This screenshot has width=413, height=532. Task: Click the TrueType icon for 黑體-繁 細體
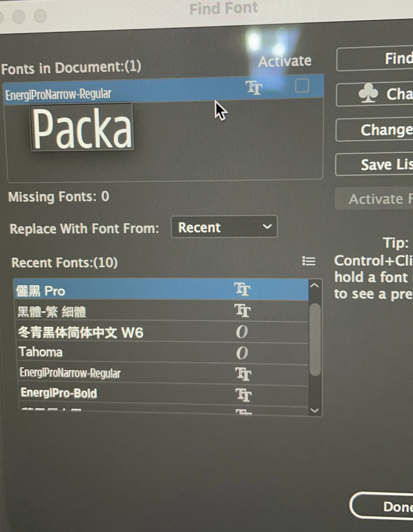242,311
